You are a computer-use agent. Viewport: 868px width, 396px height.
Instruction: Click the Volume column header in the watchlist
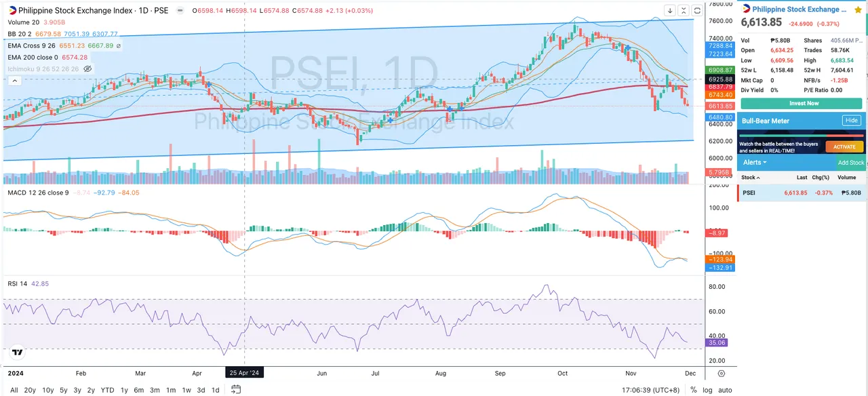846,178
